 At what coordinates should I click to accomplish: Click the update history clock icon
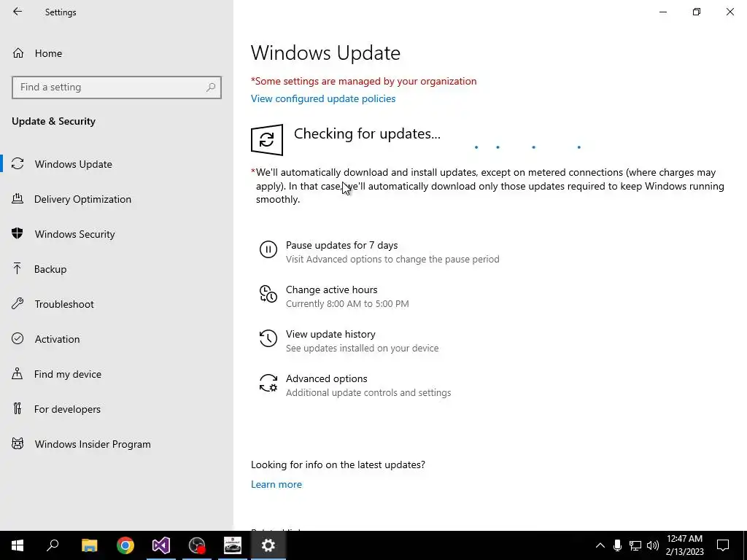click(268, 338)
